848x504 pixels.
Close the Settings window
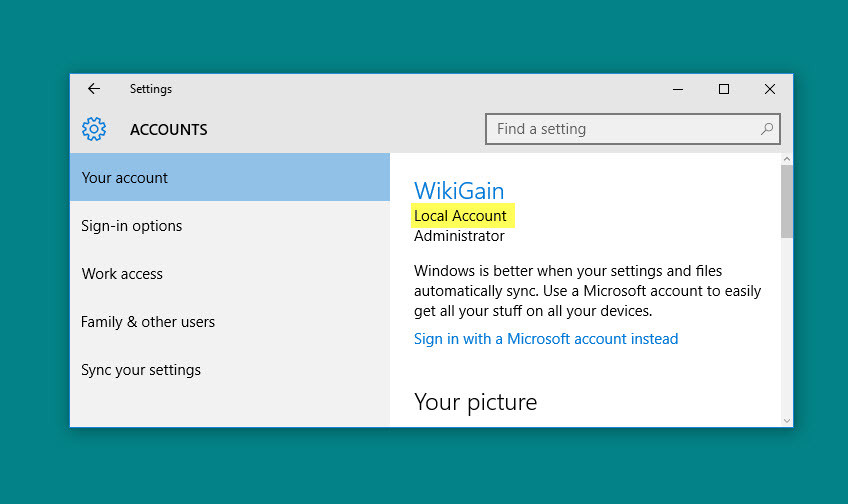coord(770,89)
